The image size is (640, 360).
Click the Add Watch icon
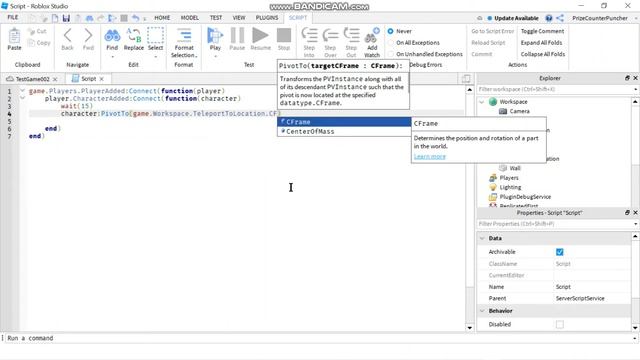pyautogui.click(x=372, y=36)
